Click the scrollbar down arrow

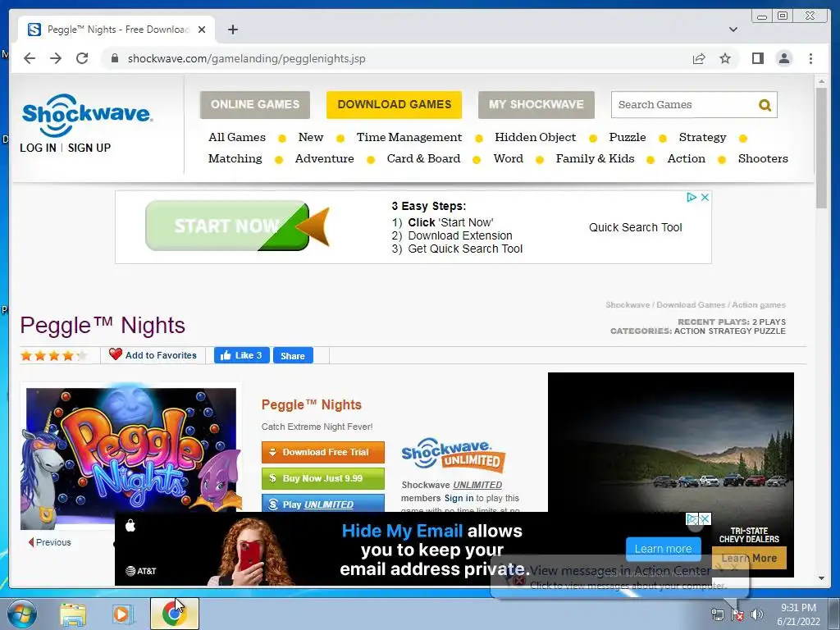coord(821,578)
